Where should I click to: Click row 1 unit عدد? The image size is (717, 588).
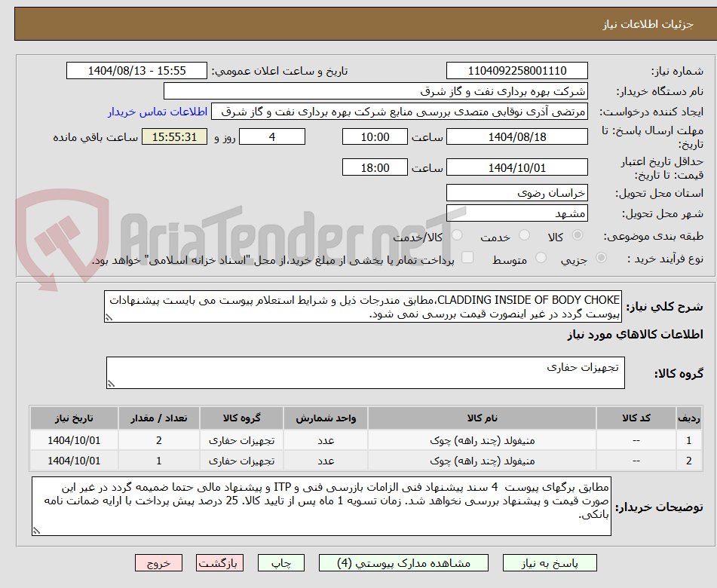(326, 440)
